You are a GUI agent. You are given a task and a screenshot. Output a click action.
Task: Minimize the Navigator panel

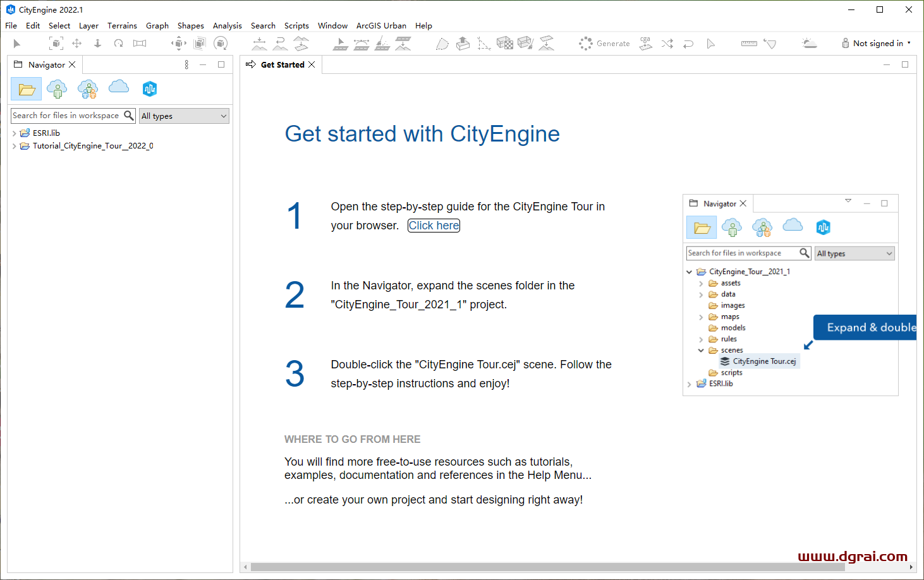(x=203, y=64)
